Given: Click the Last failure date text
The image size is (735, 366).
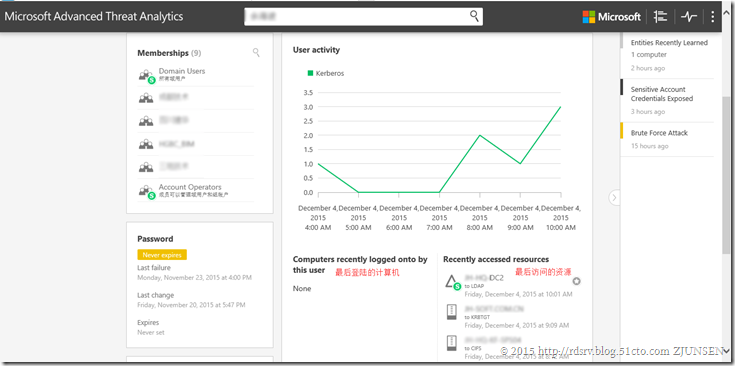Looking at the screenshot, I should 195,277.
